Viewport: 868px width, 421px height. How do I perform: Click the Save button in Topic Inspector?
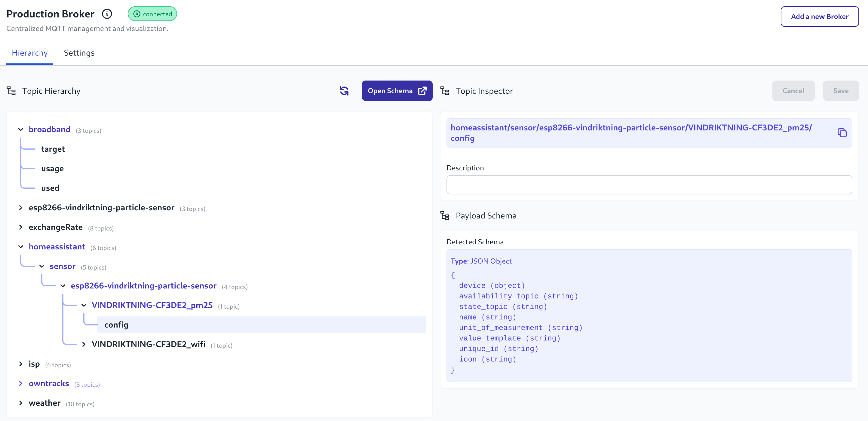[840, 90]
